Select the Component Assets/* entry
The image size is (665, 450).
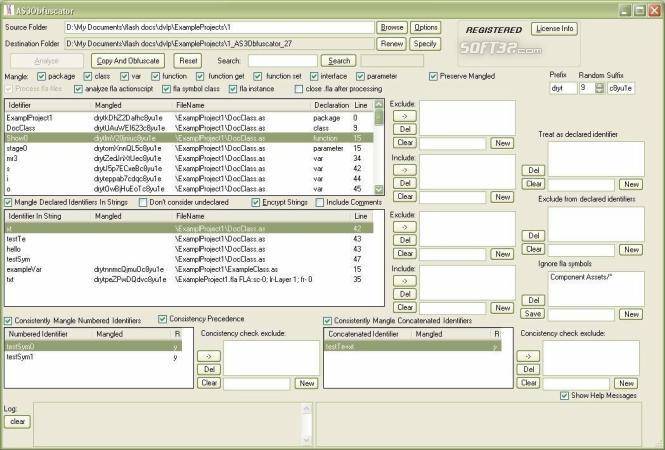coord(581,277)
